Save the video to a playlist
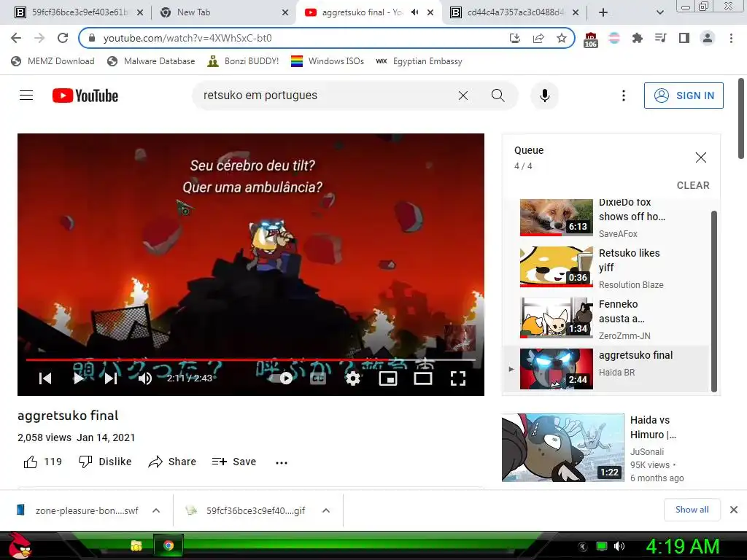The width and height of the screenshot is (747, 560). pos(234,462)
